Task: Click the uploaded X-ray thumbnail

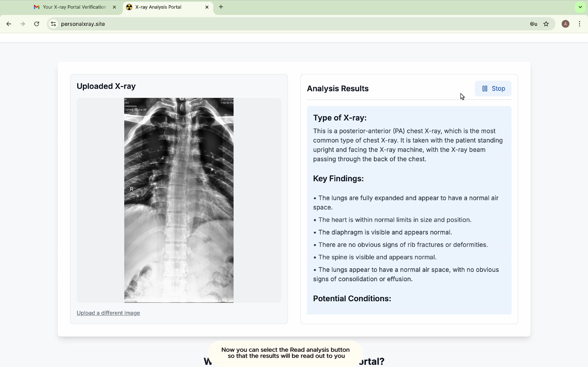Action: (179, 200)
